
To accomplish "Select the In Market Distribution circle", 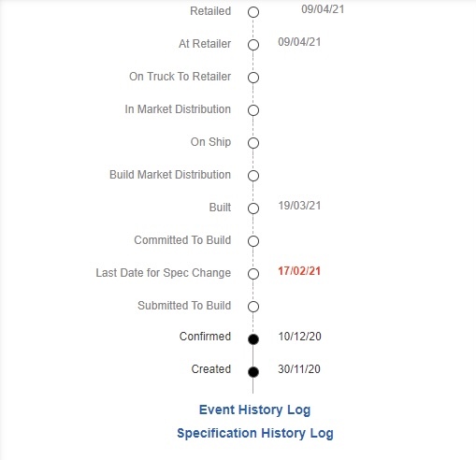I will (x=253, y=110).
